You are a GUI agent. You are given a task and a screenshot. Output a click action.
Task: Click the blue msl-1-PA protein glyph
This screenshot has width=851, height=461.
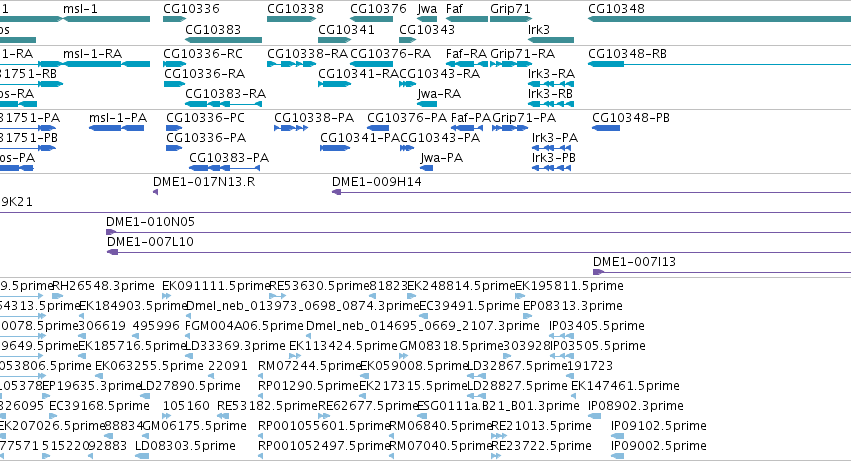click(x=117, y=128)
